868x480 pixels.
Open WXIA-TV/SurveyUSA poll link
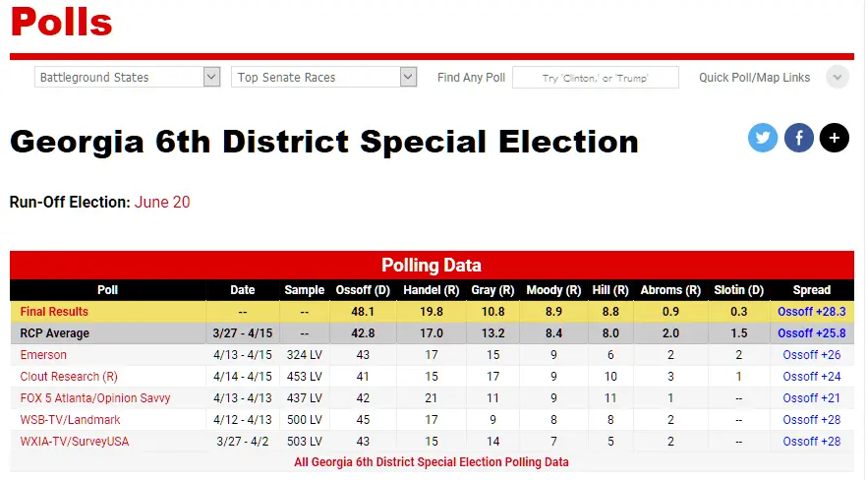click(x=74, y=442)
